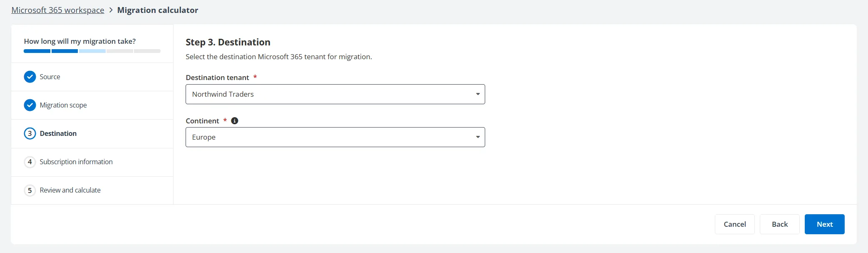Screen dimensions: 868x253
Task: Select the Migration scope step in sidebar
Action: (62, 105)
